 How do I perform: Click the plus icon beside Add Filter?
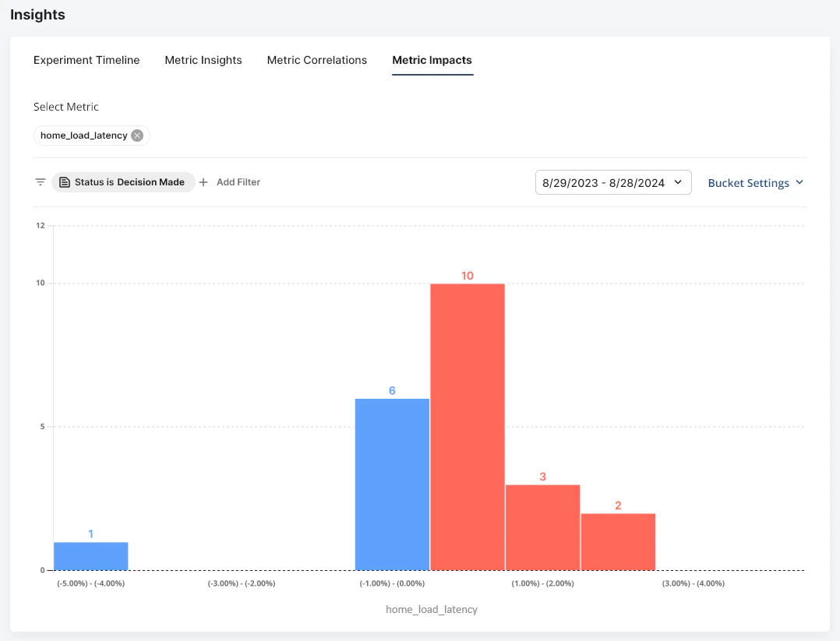coord(203,182)
